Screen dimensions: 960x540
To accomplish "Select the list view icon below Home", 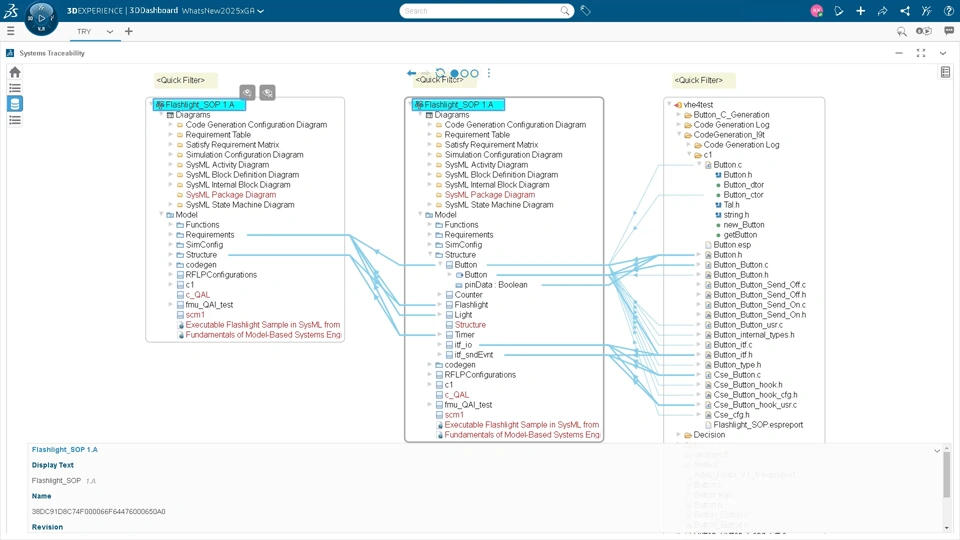I will click(x=15, y=88).
